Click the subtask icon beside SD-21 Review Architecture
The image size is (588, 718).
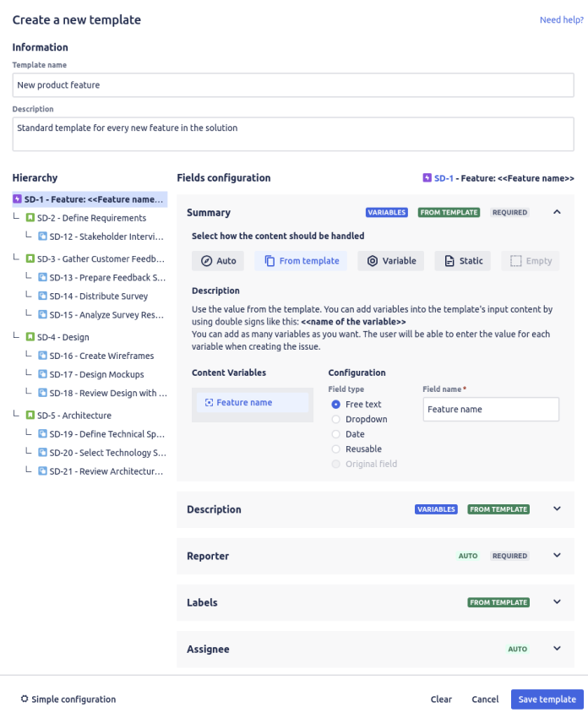pos(42,471)
